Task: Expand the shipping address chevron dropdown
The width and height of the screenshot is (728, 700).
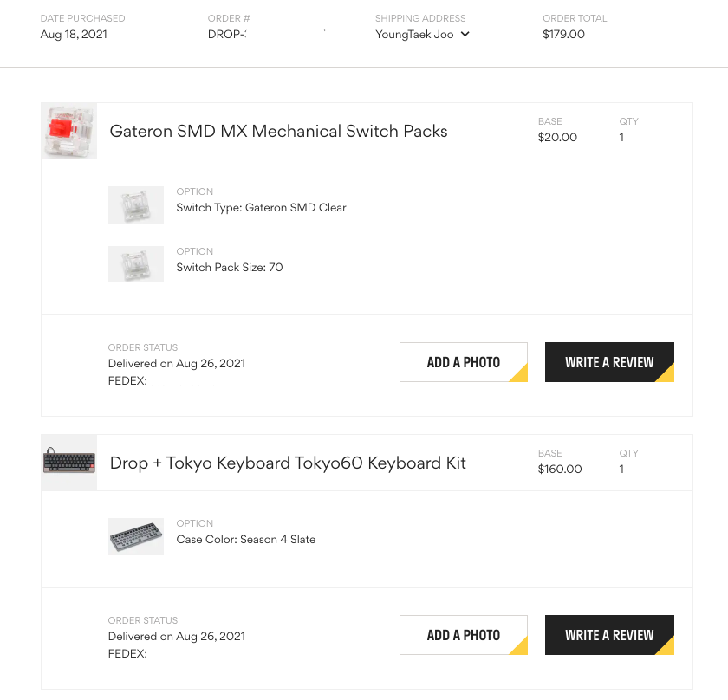Action: [x=465, y=35]
